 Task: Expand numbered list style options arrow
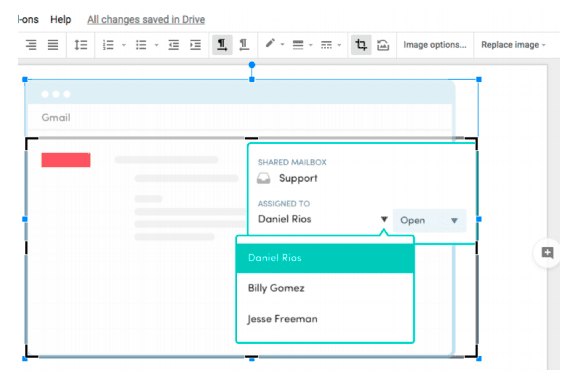tap(124, 45)
